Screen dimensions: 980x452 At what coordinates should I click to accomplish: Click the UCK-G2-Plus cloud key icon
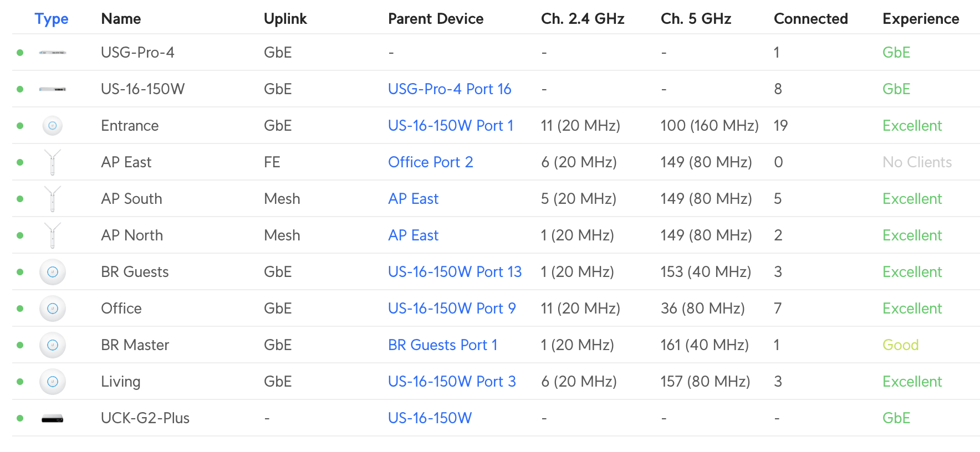point(52,418)
